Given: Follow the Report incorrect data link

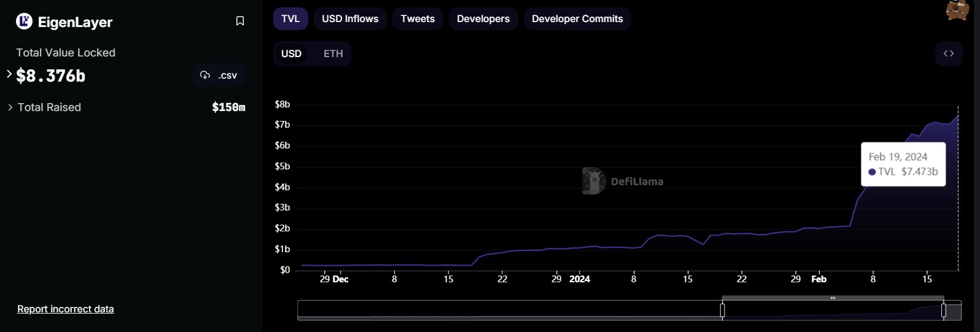Looking at the screenshot, I should pyautogui.click(x=66, y=309).
